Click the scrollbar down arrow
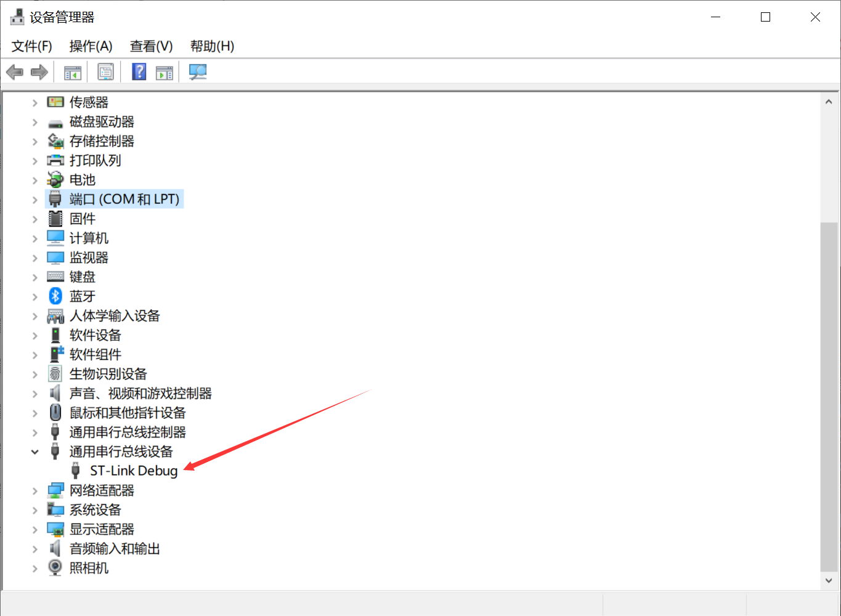 point(828,580)
